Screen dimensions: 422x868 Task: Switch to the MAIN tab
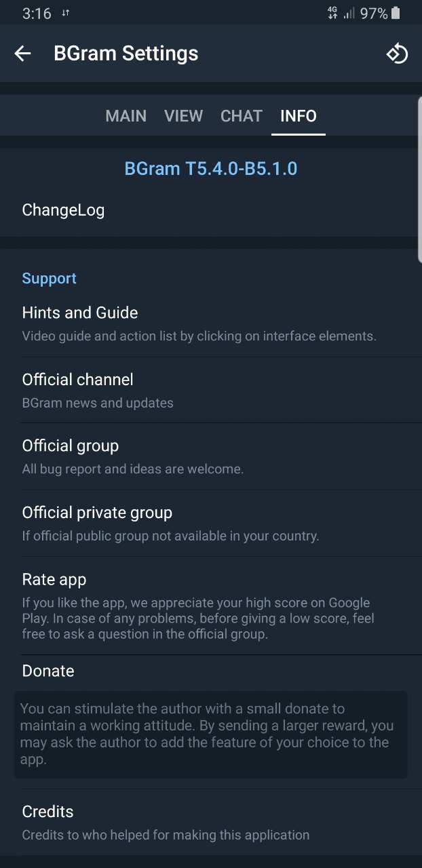(126, 116)
